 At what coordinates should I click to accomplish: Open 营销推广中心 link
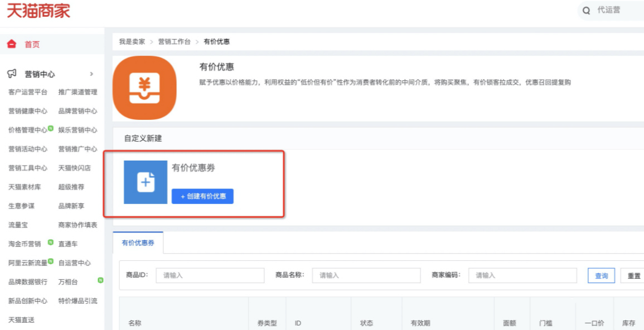coord(78,149)
